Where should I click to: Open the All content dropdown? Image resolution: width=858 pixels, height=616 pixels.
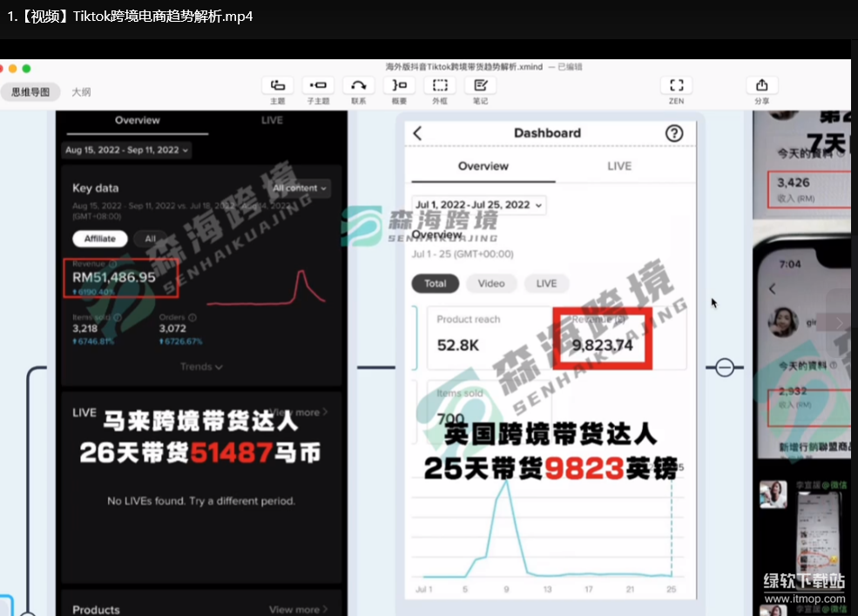(300, 188)
